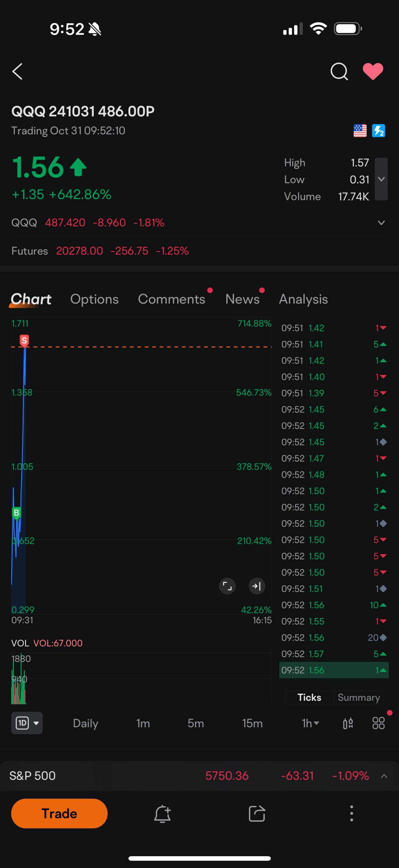Tap the orange Trade button
399x868 pixels.
click(59, 814)
